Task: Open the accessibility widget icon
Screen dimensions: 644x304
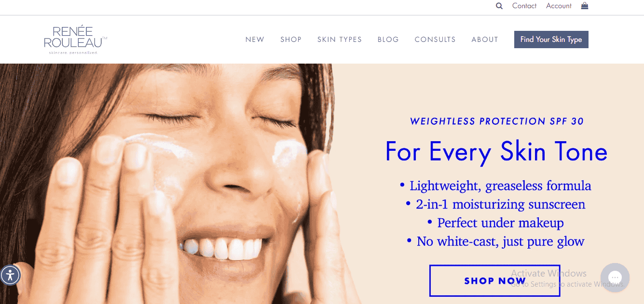Action: (10, 276)
